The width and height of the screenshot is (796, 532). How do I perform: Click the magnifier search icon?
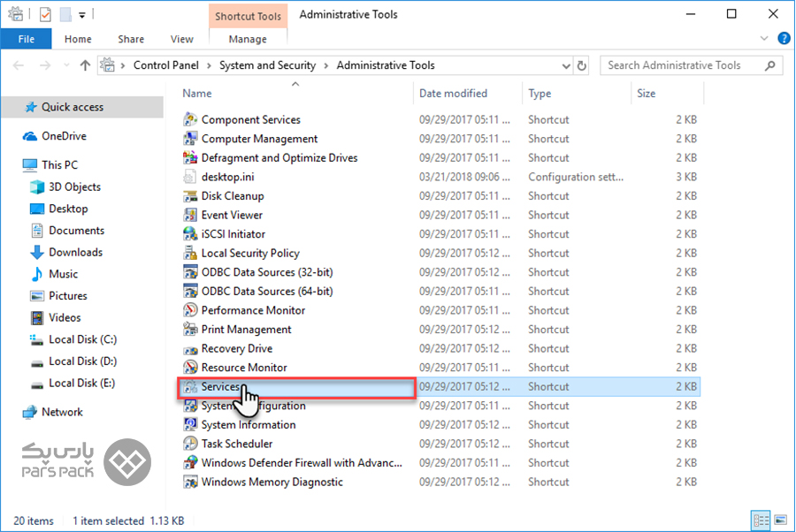(770, 65)
